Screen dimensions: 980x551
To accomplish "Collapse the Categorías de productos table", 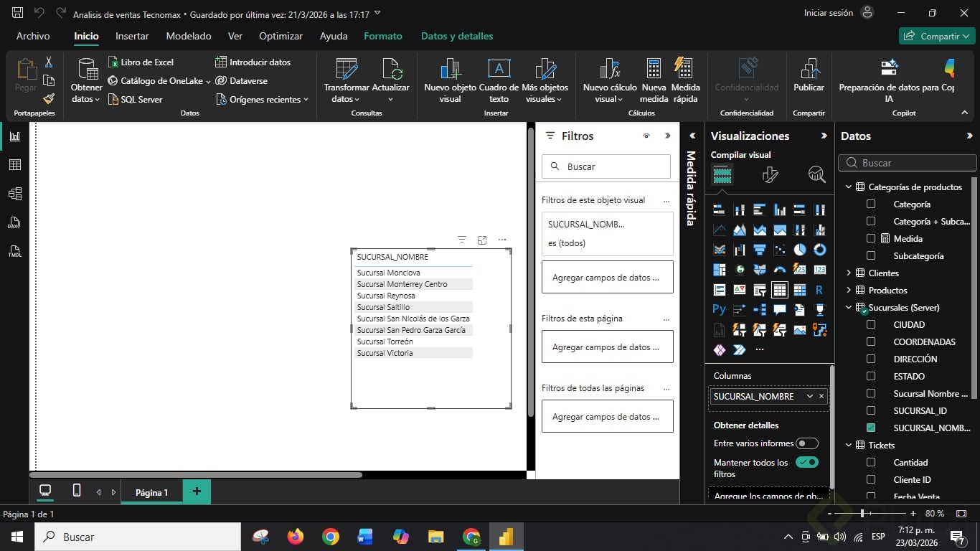I will tap(849, 187).
